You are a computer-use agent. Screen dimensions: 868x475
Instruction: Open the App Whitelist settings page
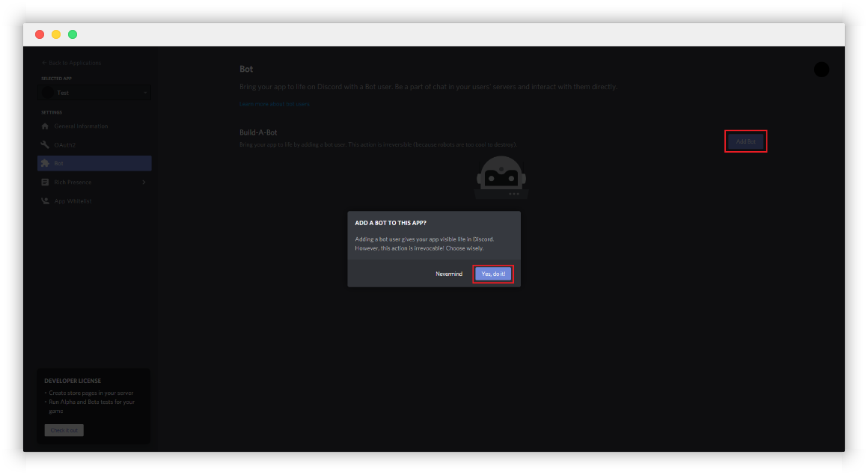(73, 200)
